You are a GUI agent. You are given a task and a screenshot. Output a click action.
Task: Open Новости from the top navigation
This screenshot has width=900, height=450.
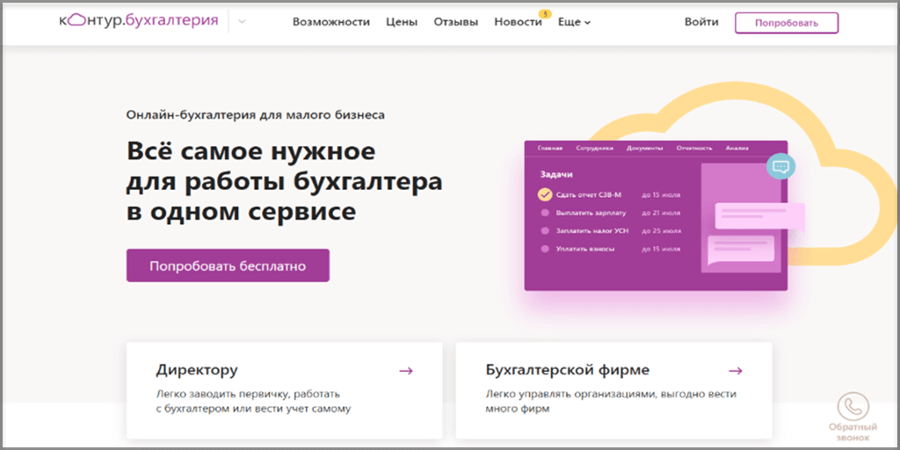[517, 22]
